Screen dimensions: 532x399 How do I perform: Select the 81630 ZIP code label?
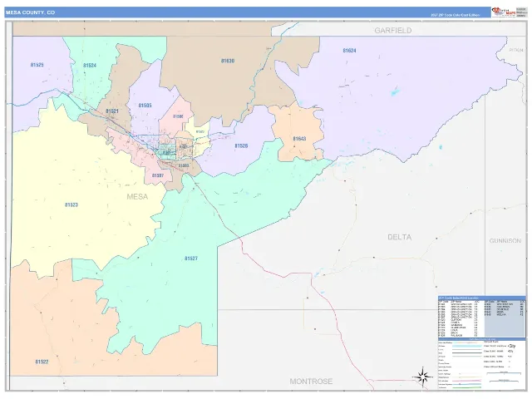click(228, 61)
